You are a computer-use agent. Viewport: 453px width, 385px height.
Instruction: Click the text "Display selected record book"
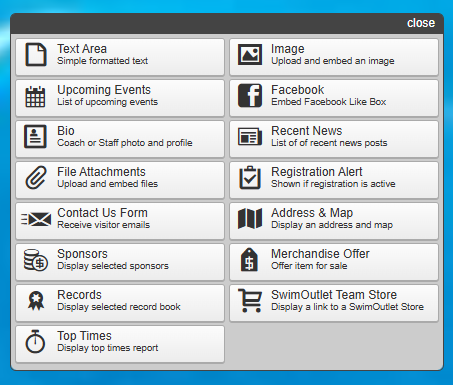pos(119,307)
